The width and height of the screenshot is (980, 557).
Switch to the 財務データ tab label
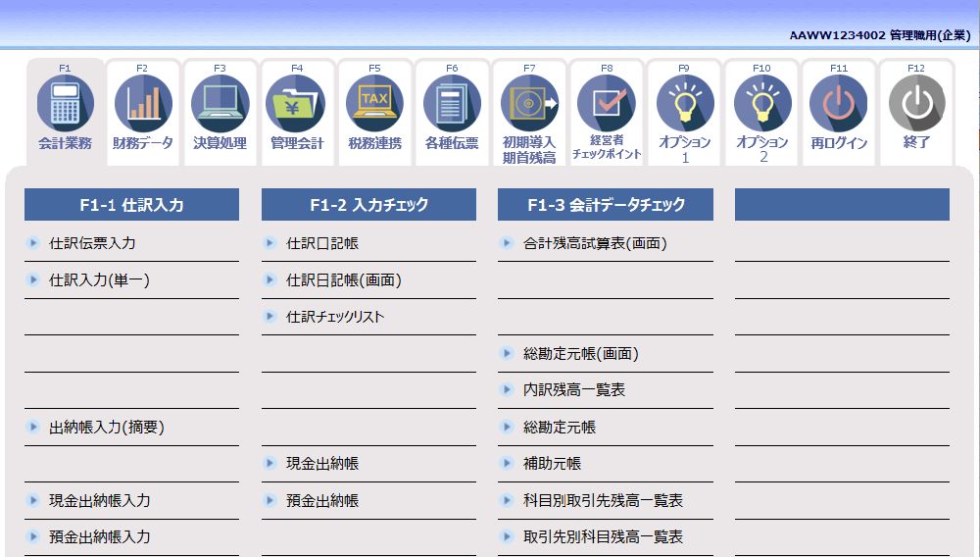(142, 143)
